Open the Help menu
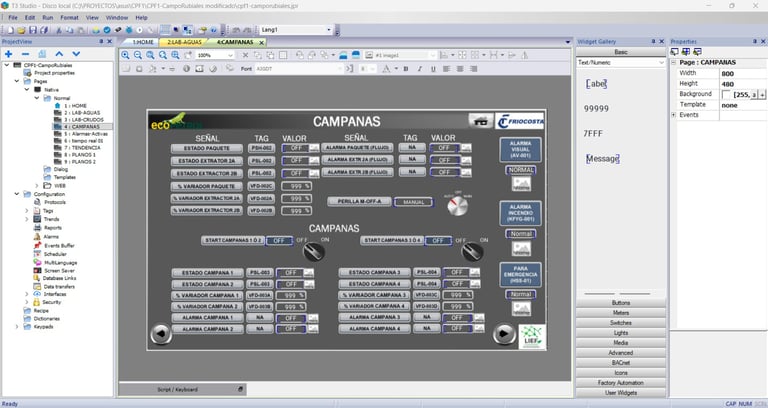This screenshot has height=408, width=768. tap(142, 18)
